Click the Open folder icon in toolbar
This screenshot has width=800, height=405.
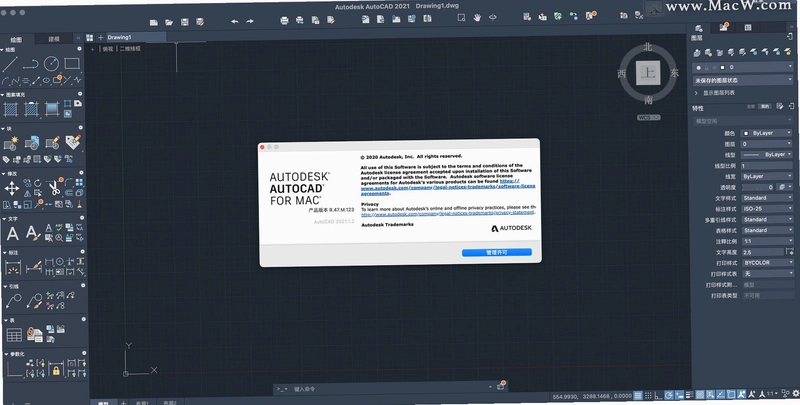click(x=169, y=22)
